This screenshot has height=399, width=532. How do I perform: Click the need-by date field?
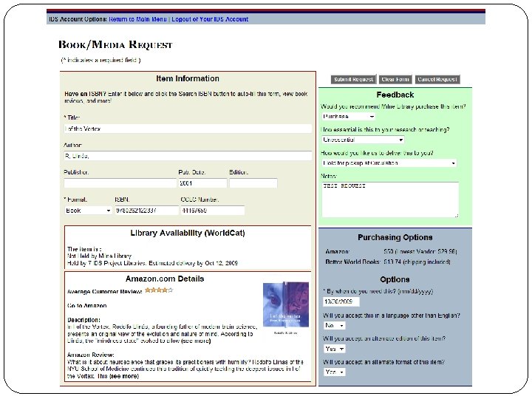coord(341,301)
